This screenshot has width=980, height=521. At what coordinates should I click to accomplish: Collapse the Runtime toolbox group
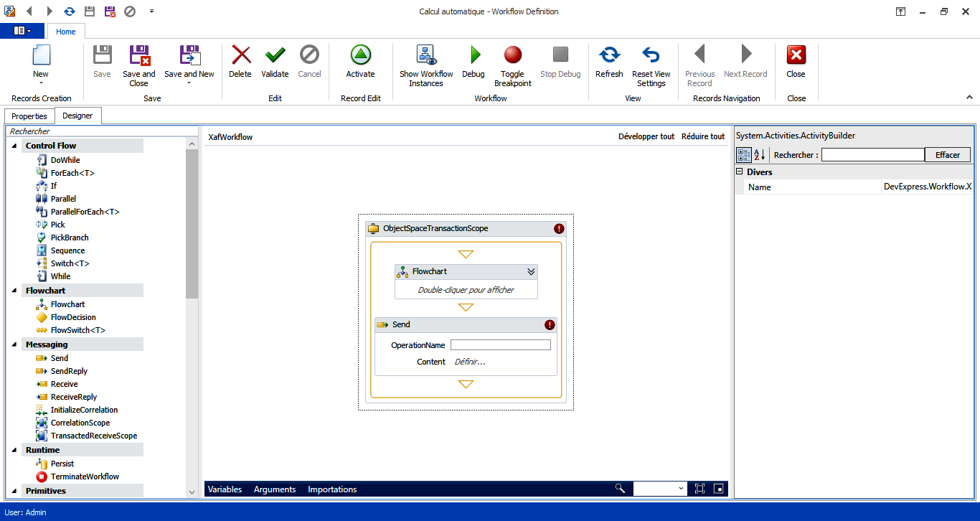[x=15, y=450]
